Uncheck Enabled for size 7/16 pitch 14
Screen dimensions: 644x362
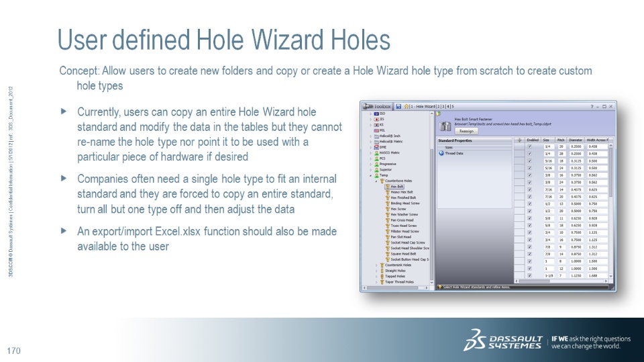coord(530,189)
